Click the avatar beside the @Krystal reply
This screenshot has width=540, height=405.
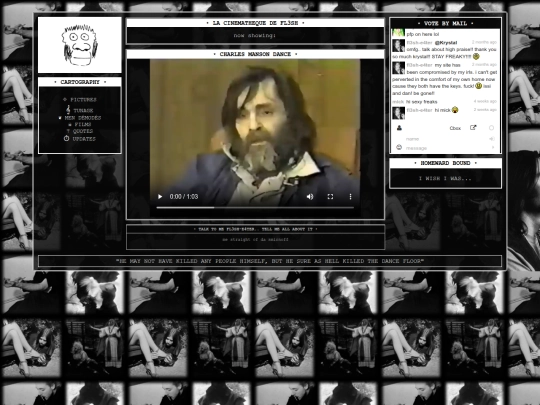(398, 46)
